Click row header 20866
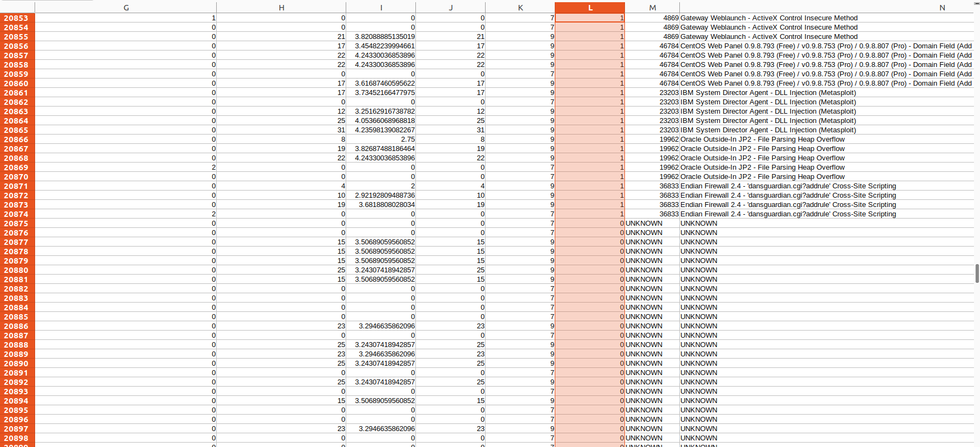The width and height of the screenshot is (980, 447). (17, 139)
